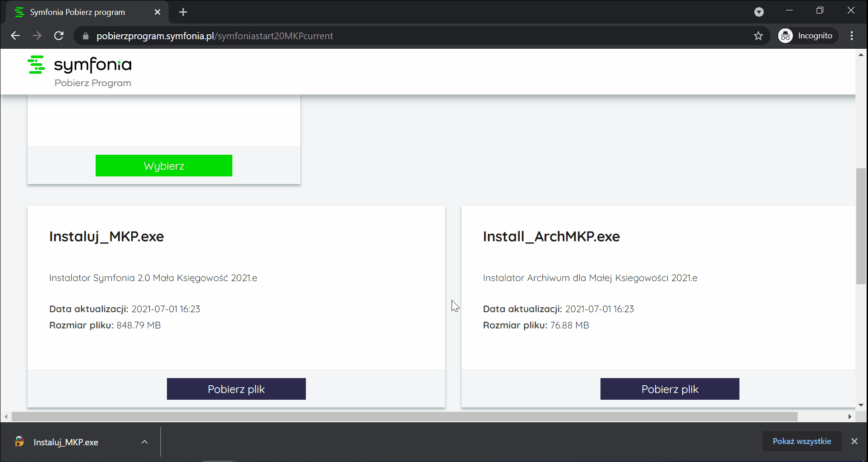Go back to the previous page
The width and height of the screenshot is (868, 462).
(15, 36)
